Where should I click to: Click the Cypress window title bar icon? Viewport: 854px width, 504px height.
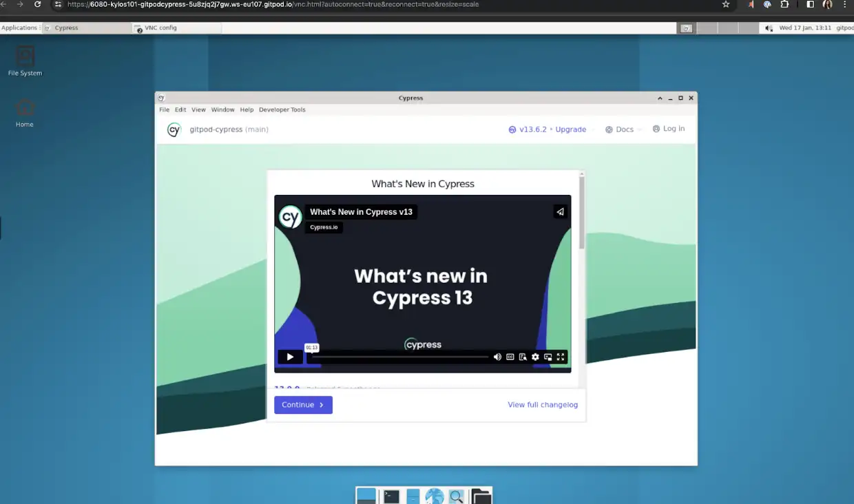(160, 98)
